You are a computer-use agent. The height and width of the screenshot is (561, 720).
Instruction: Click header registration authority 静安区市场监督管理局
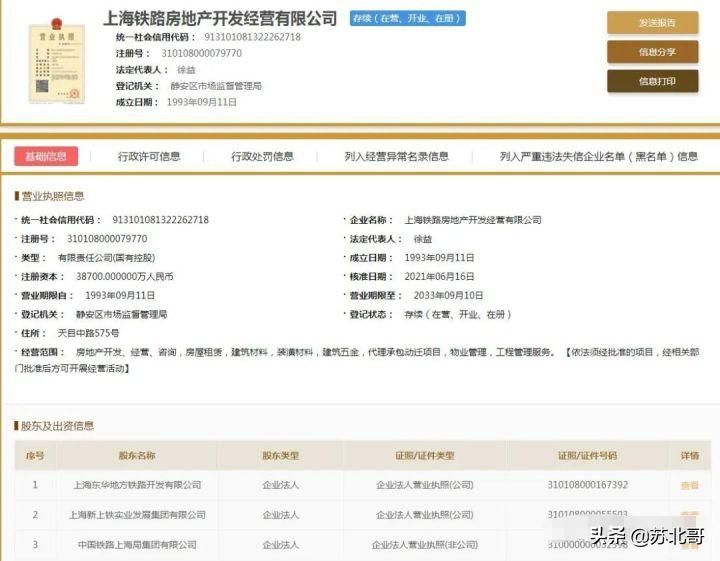pos(216,86)
